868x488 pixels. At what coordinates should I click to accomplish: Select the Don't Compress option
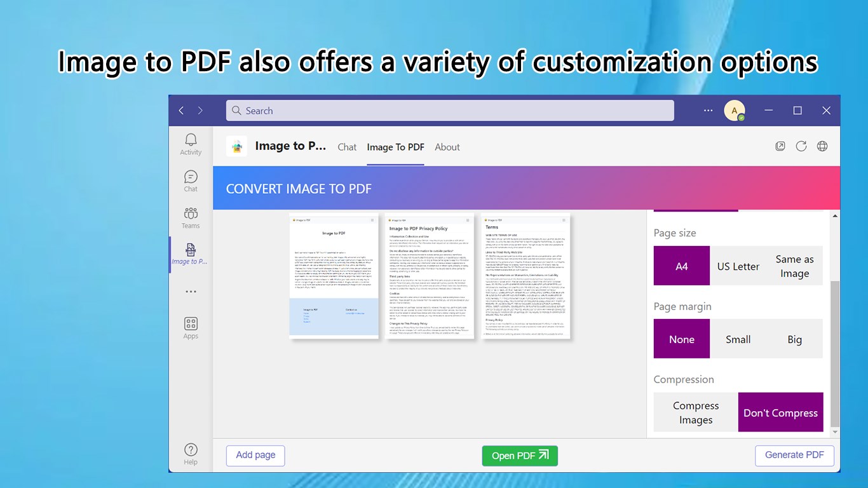[781, 412]
